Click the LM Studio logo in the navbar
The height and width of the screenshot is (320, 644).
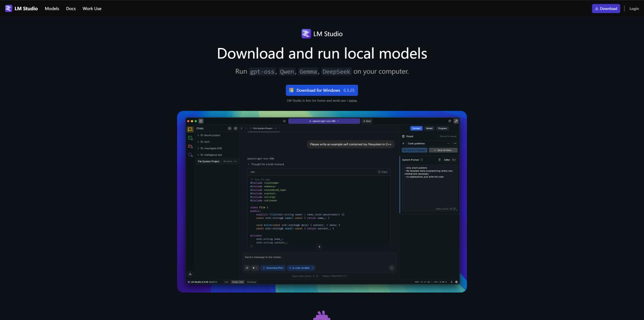click(x=21, y=8)
